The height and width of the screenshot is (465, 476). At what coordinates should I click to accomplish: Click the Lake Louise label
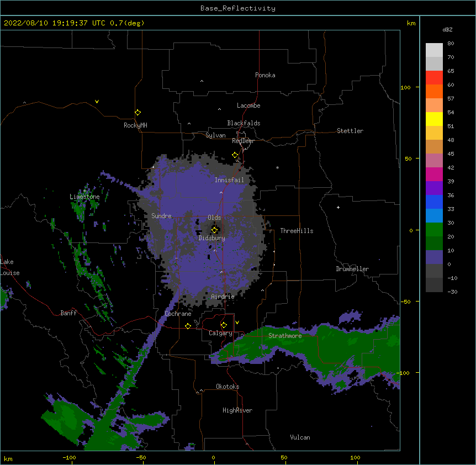(10, 267)
